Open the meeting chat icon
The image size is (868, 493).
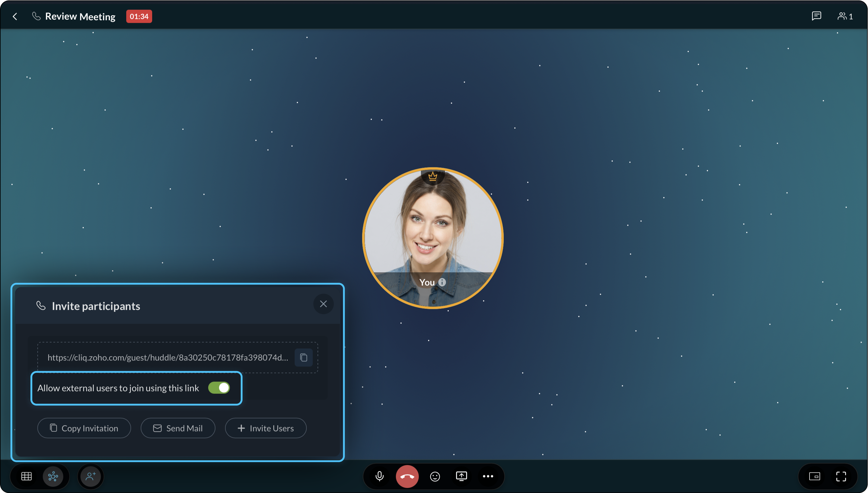[x=816, y=16]
